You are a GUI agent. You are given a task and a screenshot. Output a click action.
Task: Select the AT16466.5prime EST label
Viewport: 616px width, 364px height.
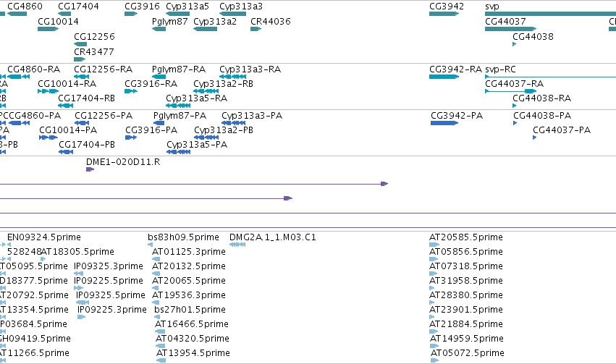click(192, 325)
